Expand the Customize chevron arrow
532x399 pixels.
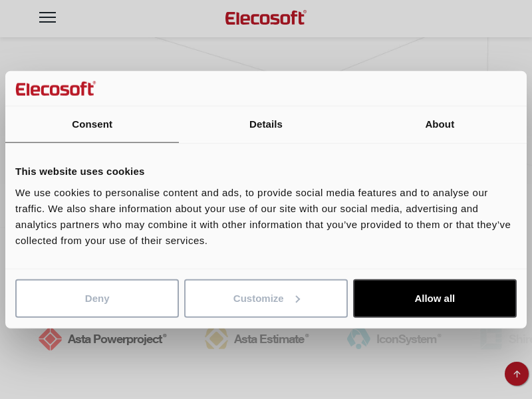(298, 299)
